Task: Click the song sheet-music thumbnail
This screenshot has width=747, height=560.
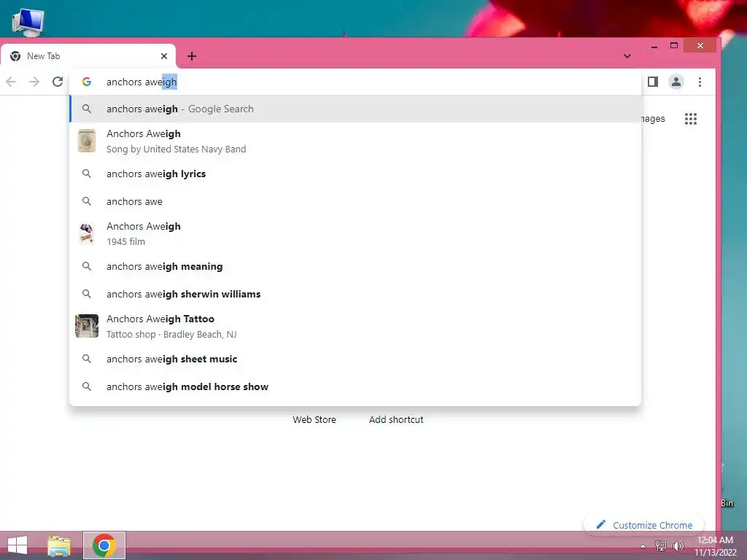Action: 87,141
